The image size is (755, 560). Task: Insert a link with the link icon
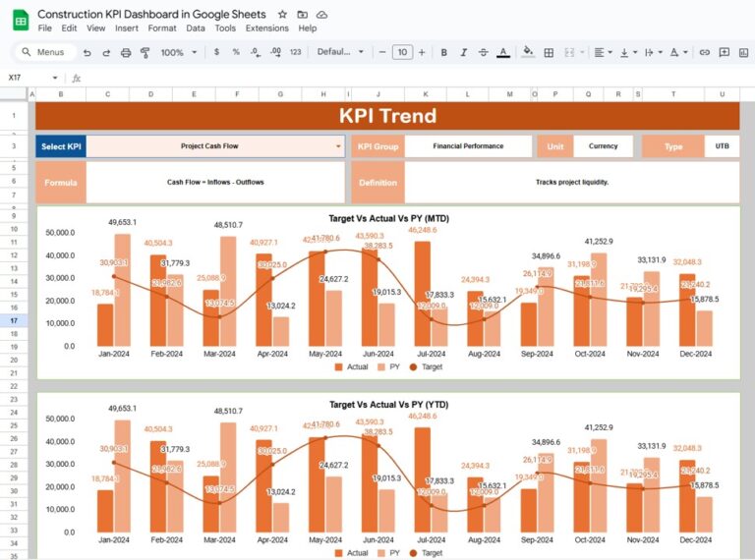coord(705,52)
